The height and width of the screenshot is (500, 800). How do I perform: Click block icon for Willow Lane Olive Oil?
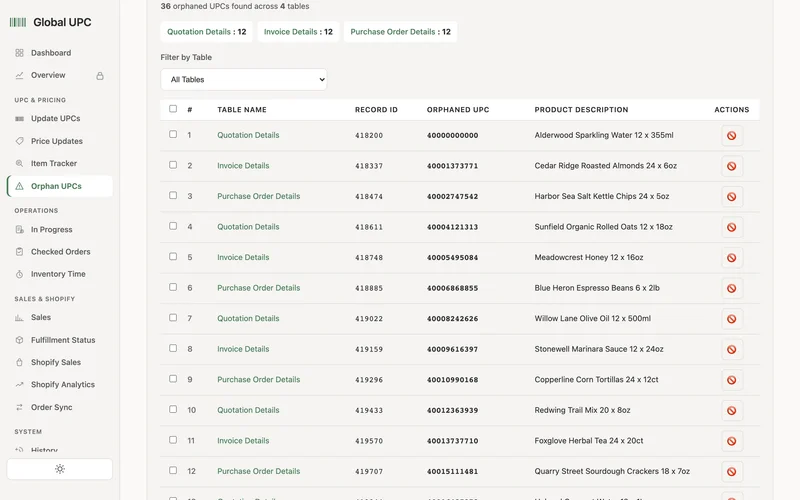click(732, 319)
